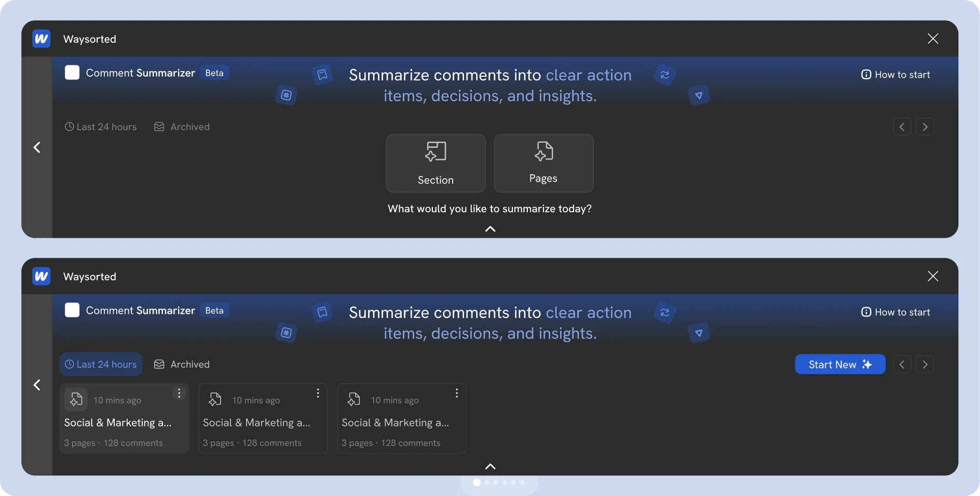Click the clock icon in bottom panel
Viewport: 980px width, 496px height.
[69, 364]
